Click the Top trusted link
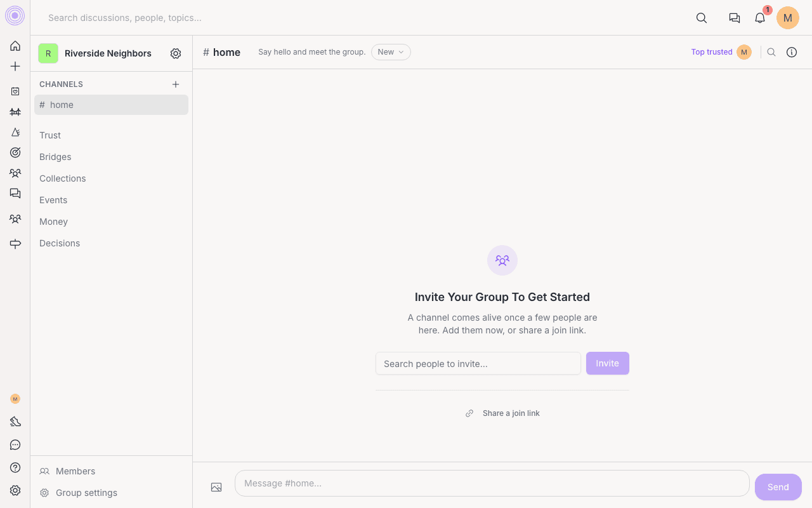 coord(712,52)
